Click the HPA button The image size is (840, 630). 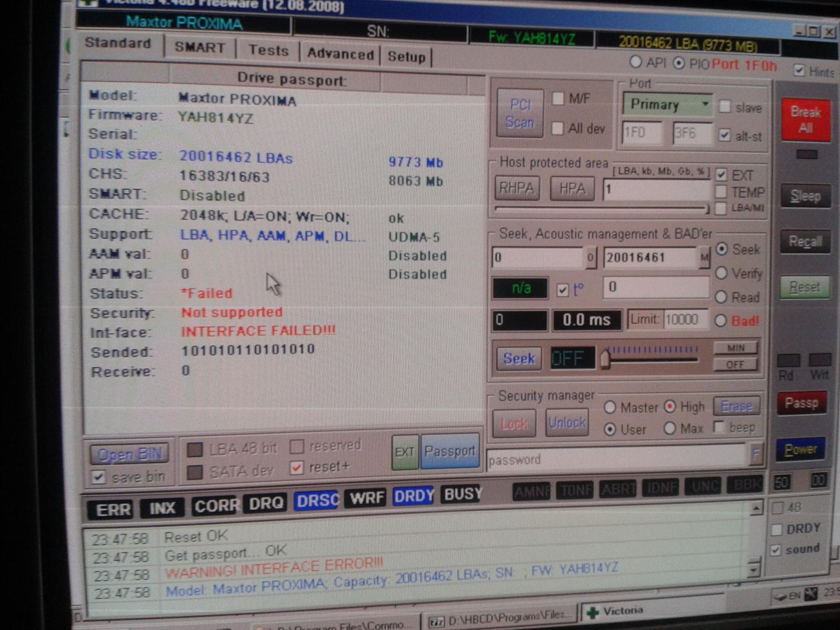(x=572, y=188)
